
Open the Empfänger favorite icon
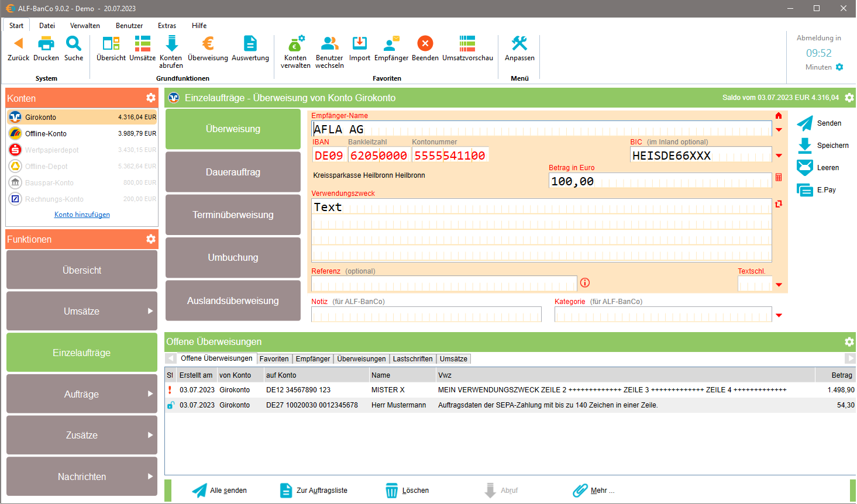(x=391, y=43)
